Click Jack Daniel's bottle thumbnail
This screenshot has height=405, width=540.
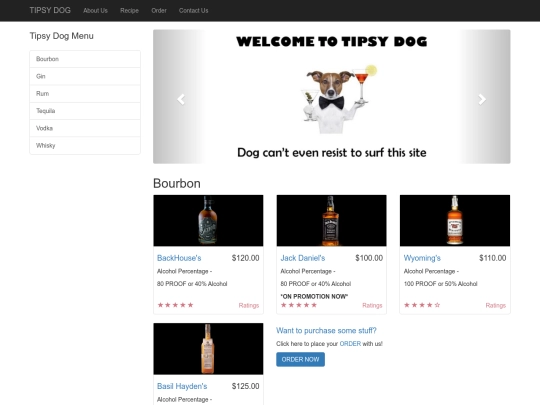(331, 220)
